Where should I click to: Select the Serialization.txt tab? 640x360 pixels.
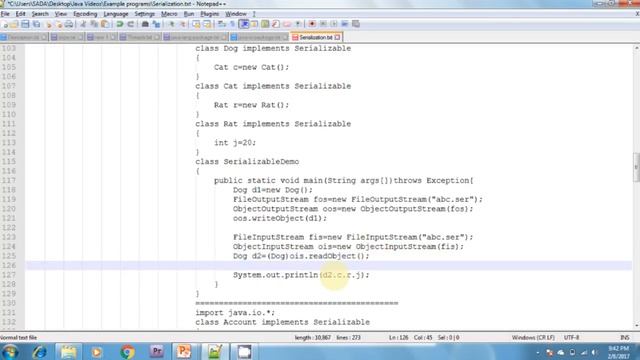[x=316, y=37]
